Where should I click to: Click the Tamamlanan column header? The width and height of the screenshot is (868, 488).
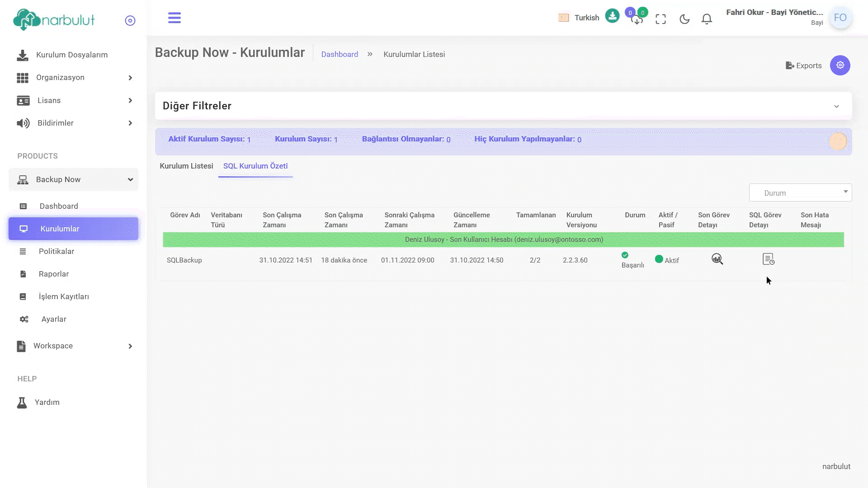[x=536, y=215]
